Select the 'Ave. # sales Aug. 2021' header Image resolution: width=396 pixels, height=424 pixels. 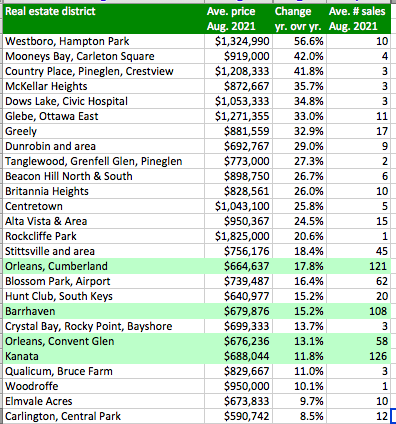click(358, 19)
